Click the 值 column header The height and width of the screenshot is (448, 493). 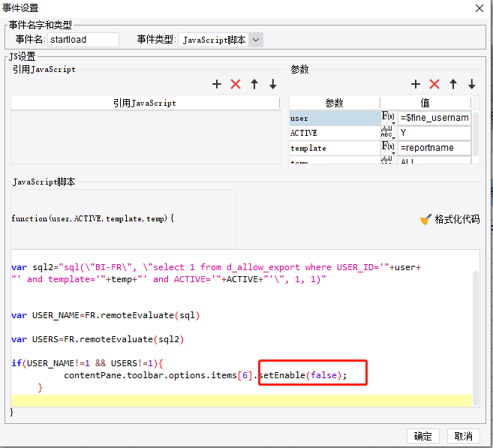click(x=425, y=103)
